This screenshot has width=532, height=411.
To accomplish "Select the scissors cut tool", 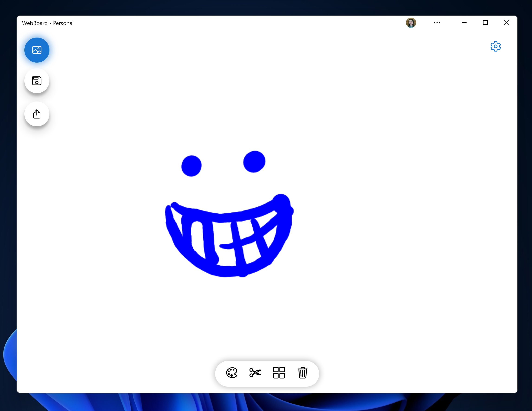I will tap(255, 373).
